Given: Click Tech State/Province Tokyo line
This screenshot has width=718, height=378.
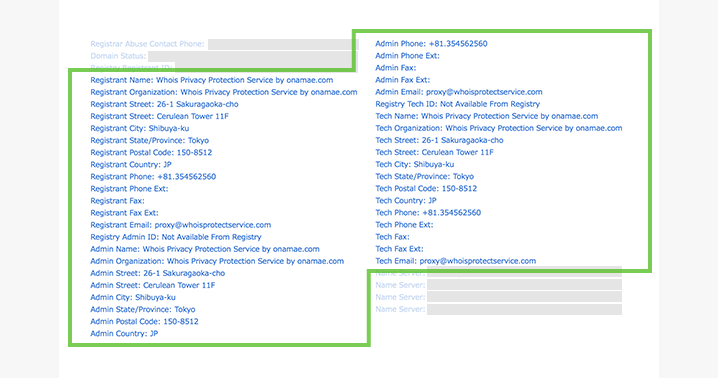Looking at the screenshot, I should click(424, 176).
